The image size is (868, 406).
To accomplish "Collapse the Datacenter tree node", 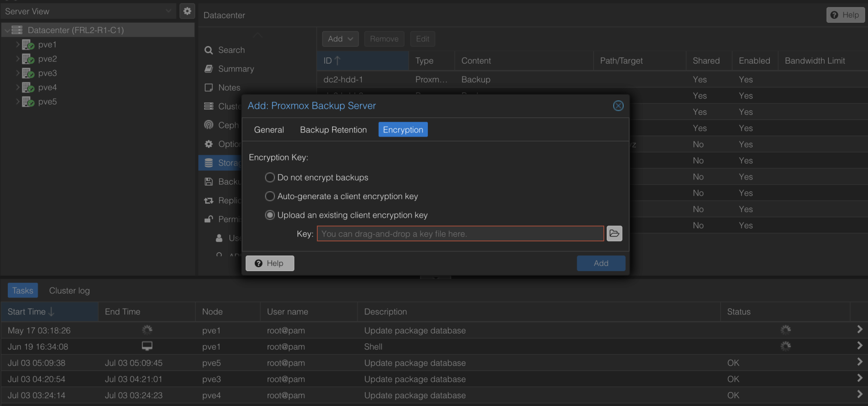I will (7, 30).
